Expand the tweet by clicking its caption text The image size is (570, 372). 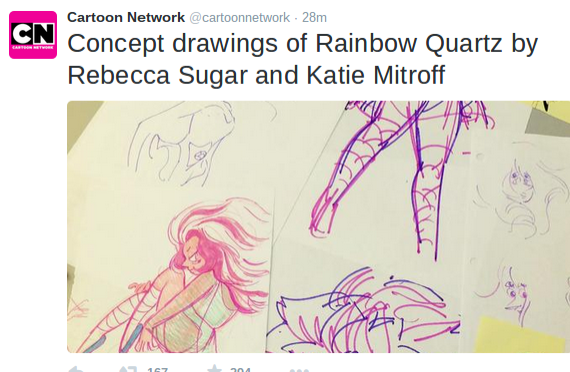point(302,59)
